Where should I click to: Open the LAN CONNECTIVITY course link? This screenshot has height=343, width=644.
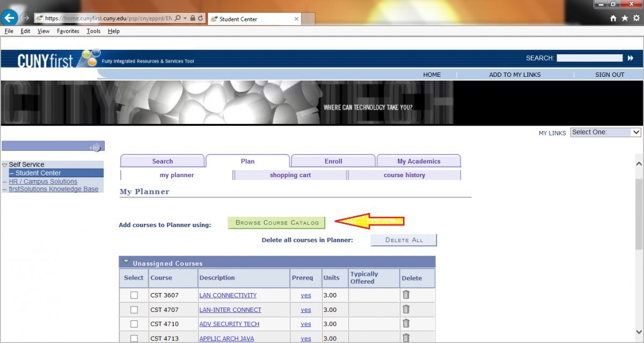228,295
